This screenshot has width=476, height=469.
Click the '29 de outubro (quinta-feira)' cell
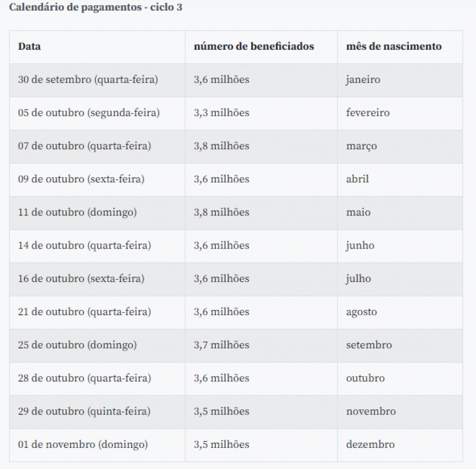[97, 412]
